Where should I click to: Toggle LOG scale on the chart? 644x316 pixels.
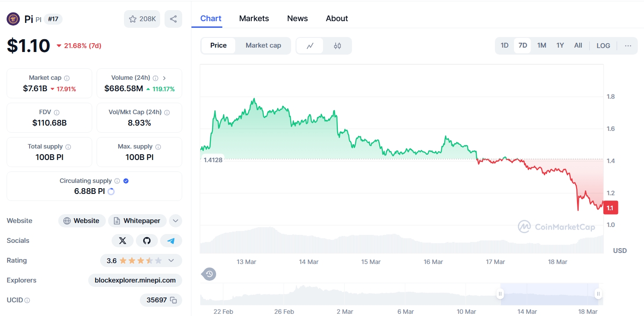(x=603, y=45)
